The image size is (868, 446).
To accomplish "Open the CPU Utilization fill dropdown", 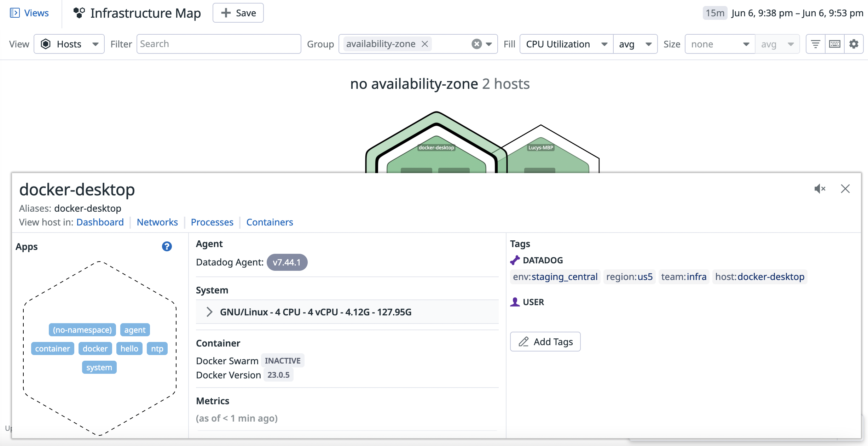I will 566,44.
